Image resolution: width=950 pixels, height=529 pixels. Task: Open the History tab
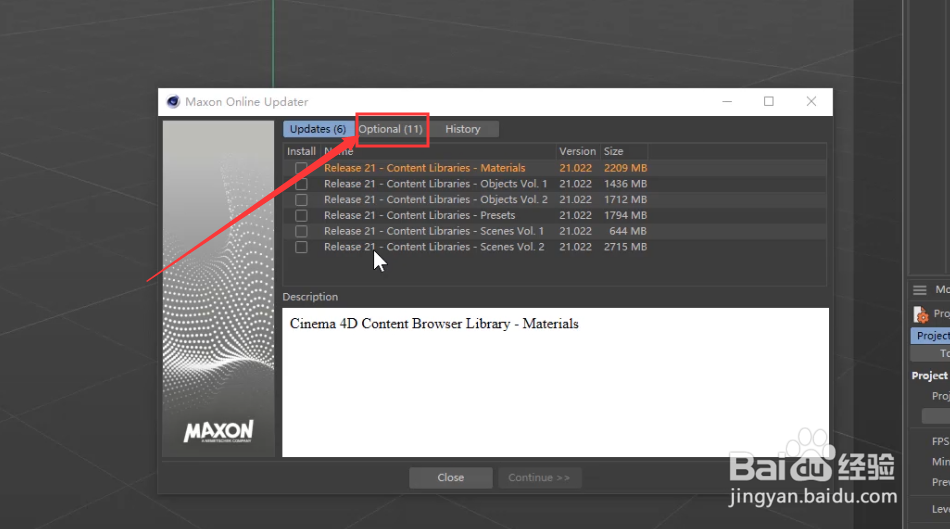463,129
